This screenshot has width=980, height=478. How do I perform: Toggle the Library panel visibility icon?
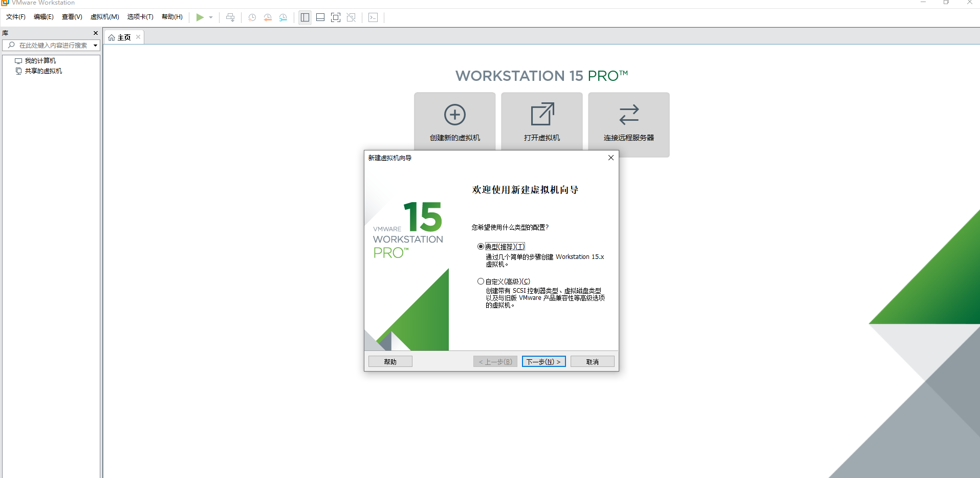pyautogui.click(x=304, y=17)
